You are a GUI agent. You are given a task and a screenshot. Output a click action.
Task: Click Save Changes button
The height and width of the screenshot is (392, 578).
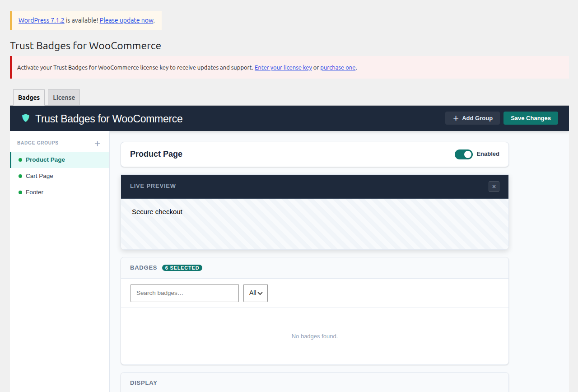click(x=531, y=118)
